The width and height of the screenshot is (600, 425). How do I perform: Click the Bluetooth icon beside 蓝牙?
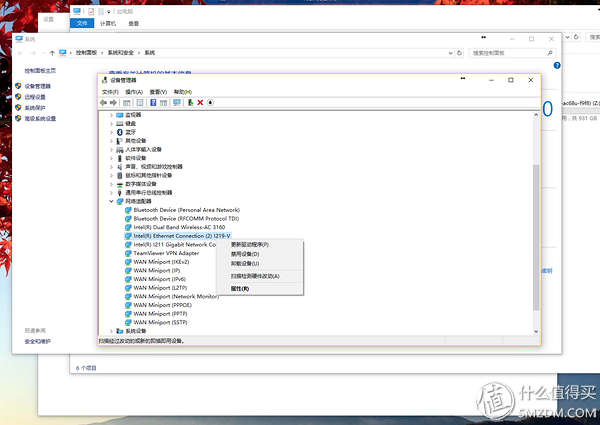(119, 132)
